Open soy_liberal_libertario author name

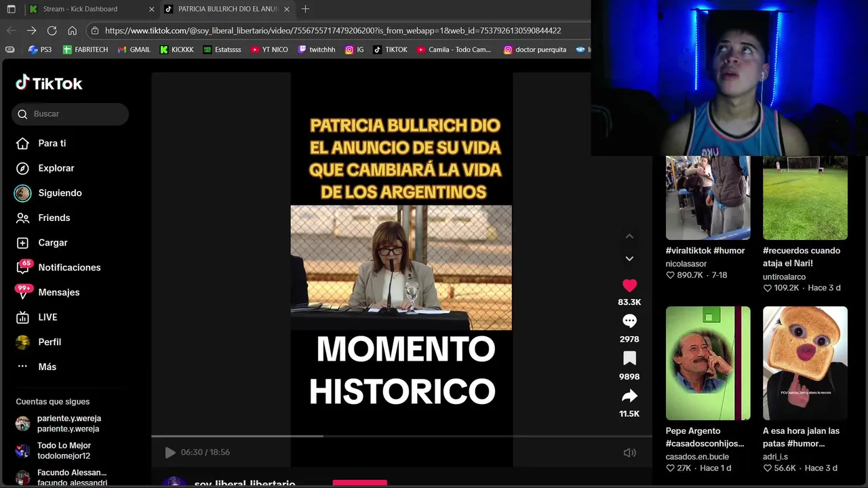(x=244, y=484)
